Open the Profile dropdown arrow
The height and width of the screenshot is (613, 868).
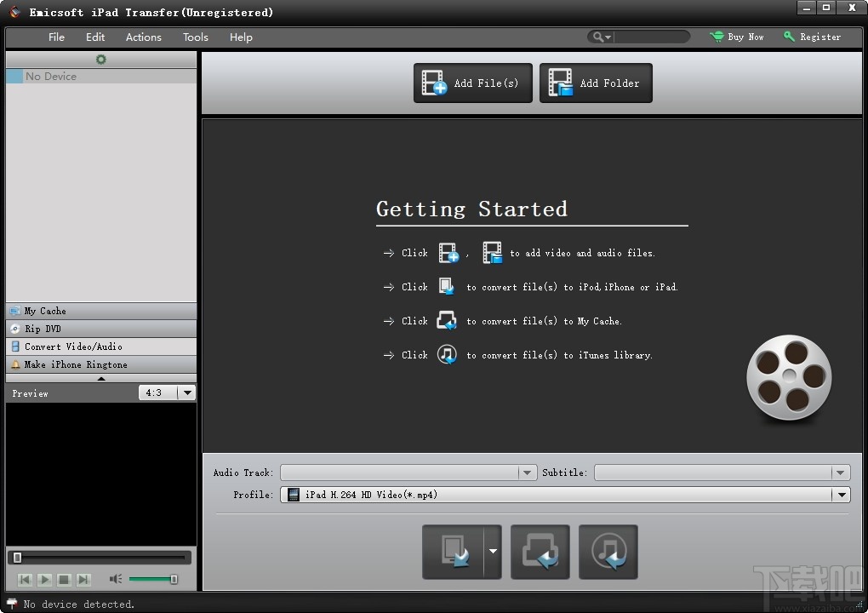click(x=842, y=495)
